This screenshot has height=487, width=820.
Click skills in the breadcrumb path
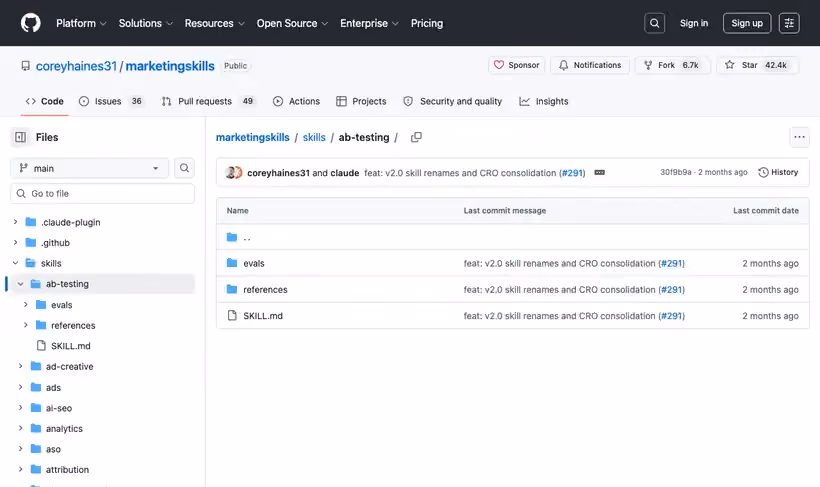coord(314,137)
